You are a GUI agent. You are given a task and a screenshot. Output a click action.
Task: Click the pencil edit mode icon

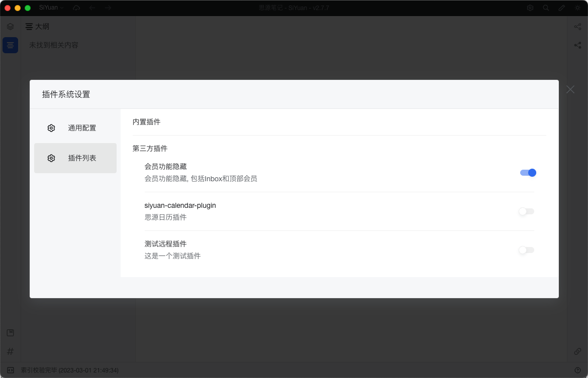point(562,8)
